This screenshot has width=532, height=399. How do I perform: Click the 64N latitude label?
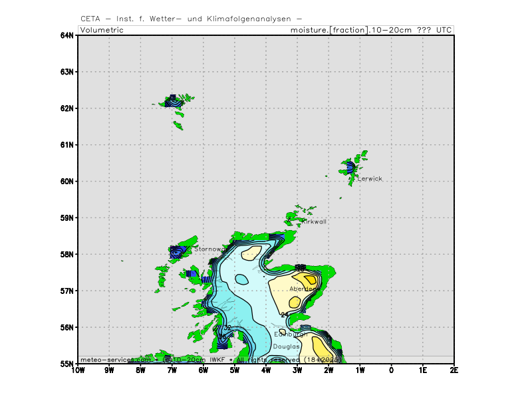click(67, 35)
